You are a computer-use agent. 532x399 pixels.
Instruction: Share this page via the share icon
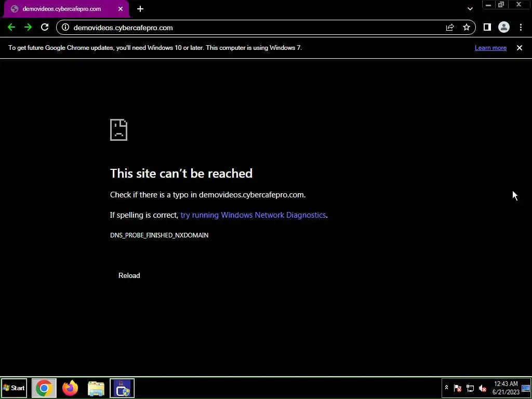[x=450, y=28]
